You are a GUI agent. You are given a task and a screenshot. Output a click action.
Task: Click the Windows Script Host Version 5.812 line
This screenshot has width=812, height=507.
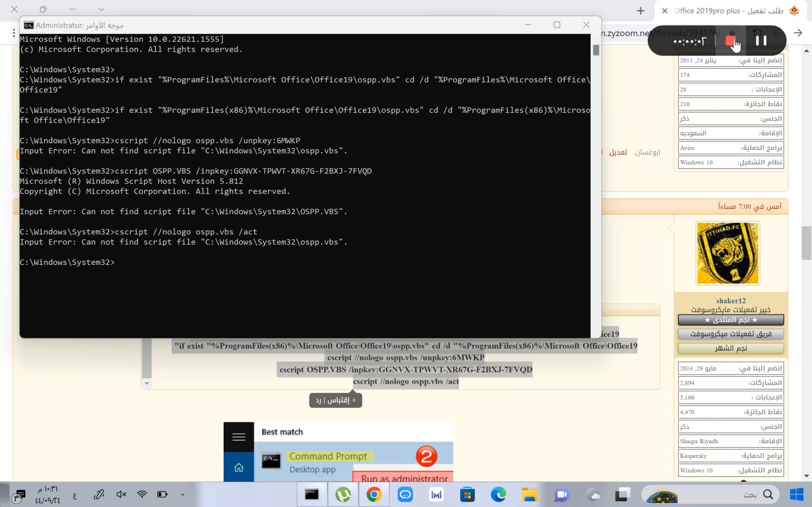click(x=131, y=181)
